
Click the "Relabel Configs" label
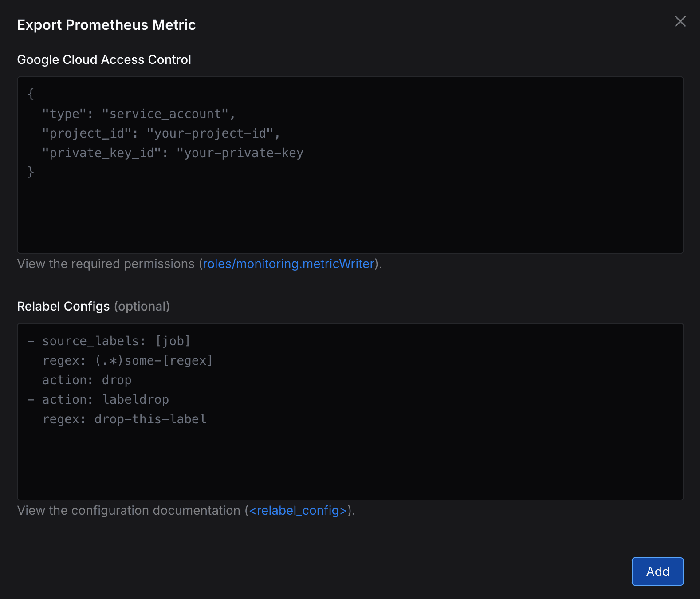63,306
